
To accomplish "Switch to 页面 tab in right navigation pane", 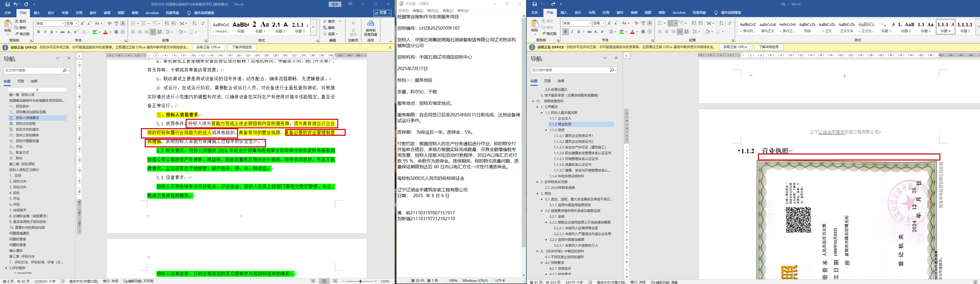I will click(548, 81).
